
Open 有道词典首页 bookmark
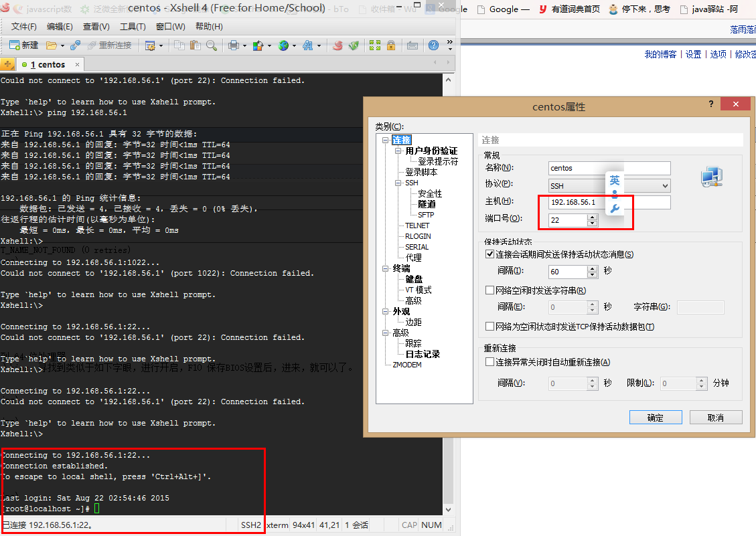569,9
